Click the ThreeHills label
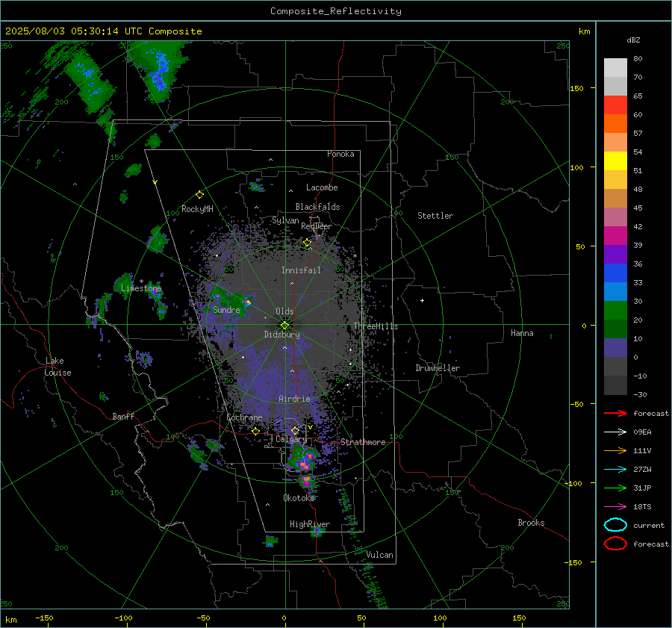This screenshot has height=628, width=672. (x=376, y=326)
